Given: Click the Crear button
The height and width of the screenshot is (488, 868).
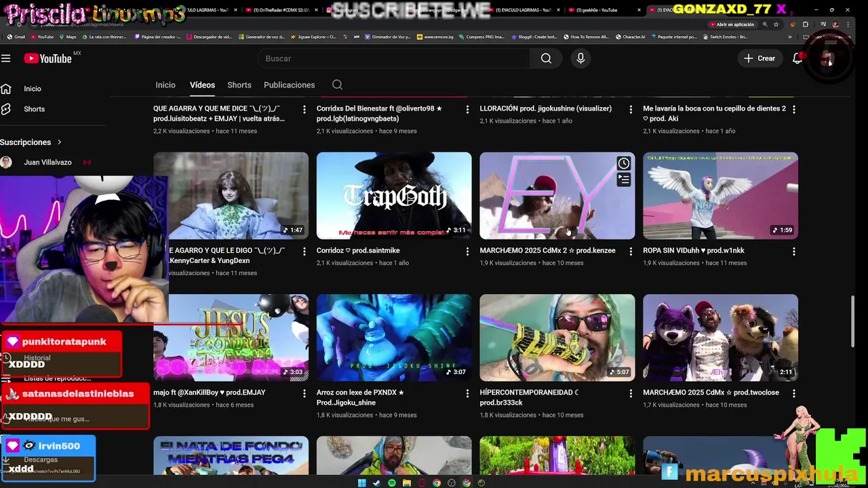Looking at the screenshot, I should tap(759, 58).
